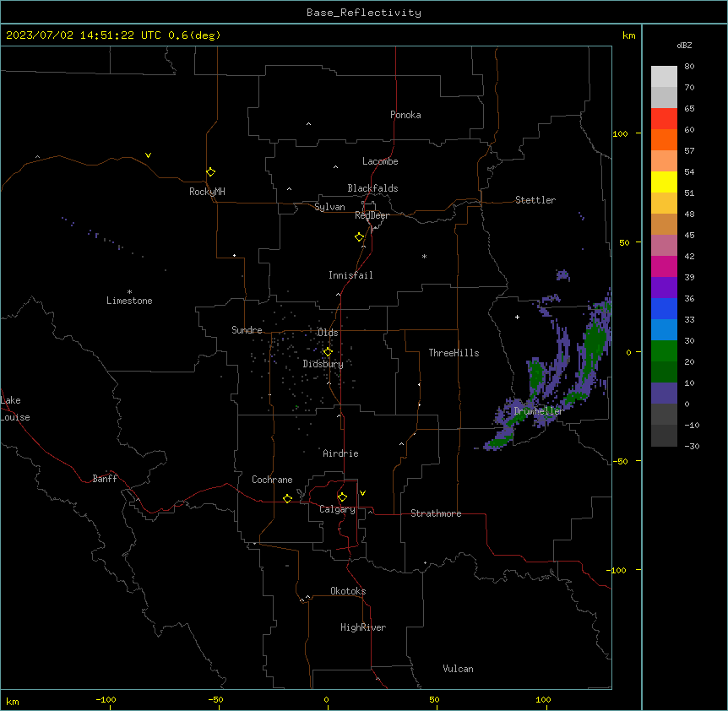Click the Blackfalds label

coord(372,188)
